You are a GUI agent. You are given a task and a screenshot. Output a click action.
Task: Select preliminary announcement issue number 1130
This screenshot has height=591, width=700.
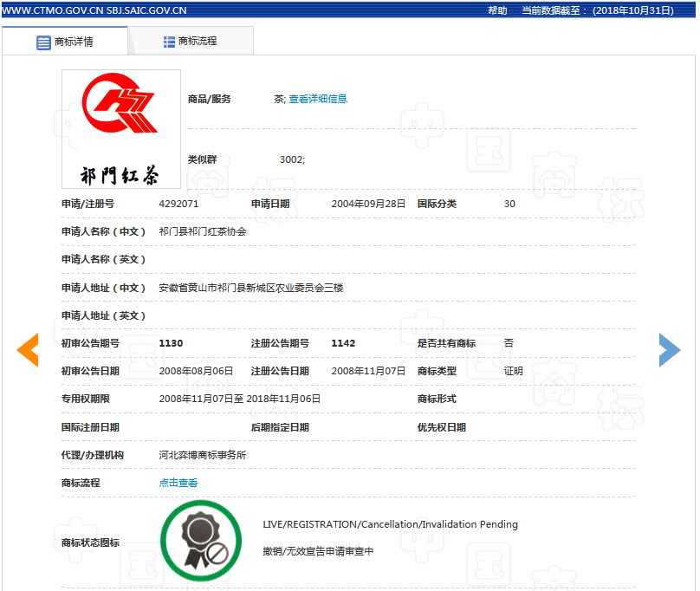tap(171, 343)
